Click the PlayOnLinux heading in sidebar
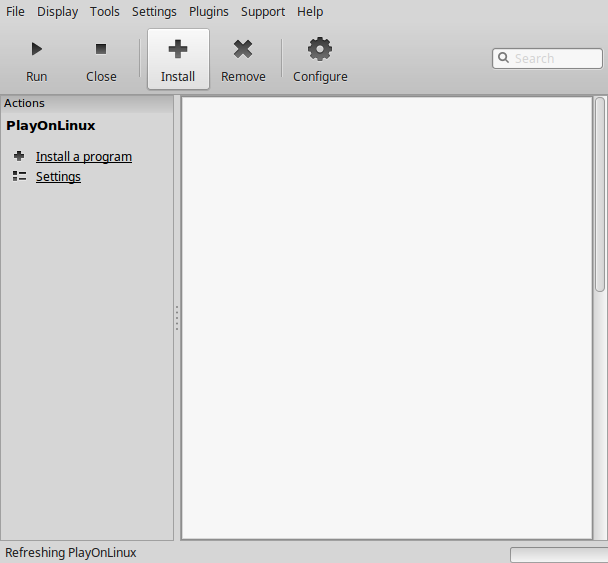This screenshot has width=608, height=563. pos(51,126)
